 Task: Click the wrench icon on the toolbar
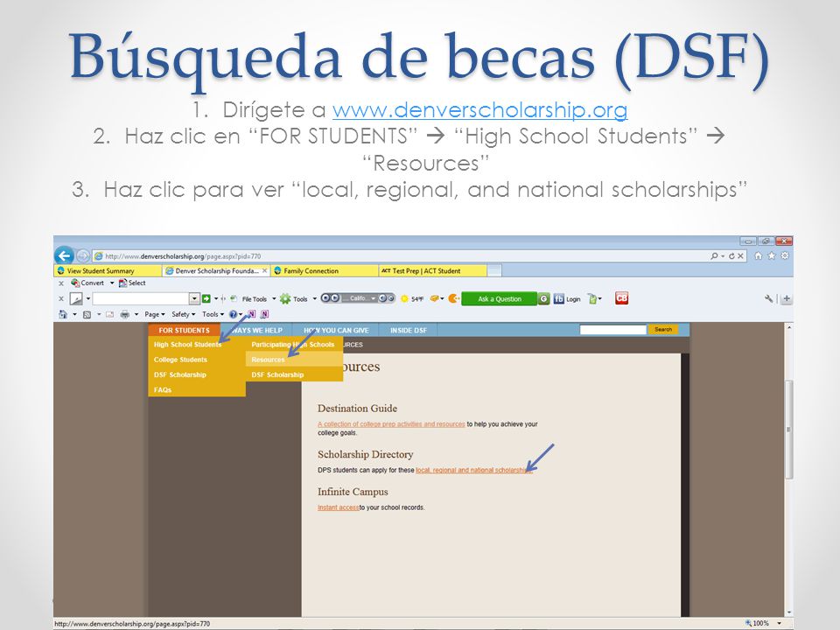(769, 299)
